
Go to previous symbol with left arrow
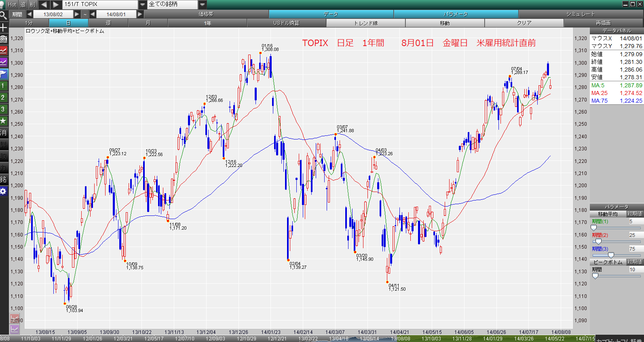[x=44, y=4]
